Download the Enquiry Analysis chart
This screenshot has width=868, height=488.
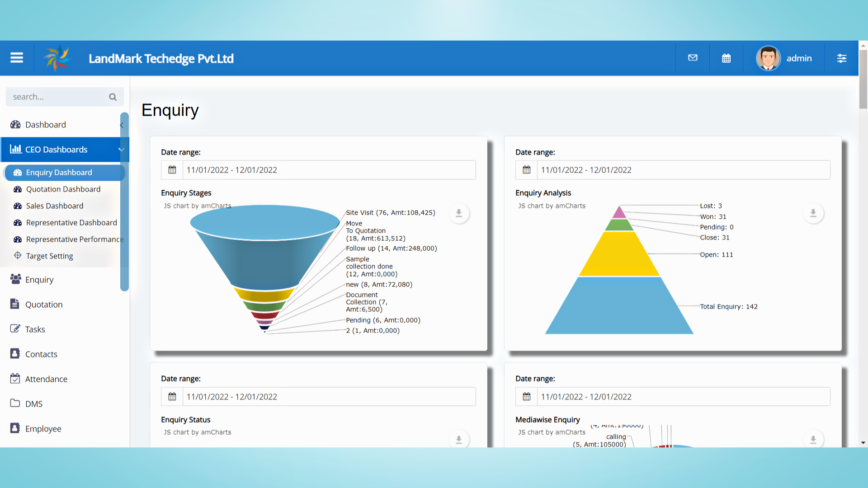pyautogui.click(x=813, y=213)
